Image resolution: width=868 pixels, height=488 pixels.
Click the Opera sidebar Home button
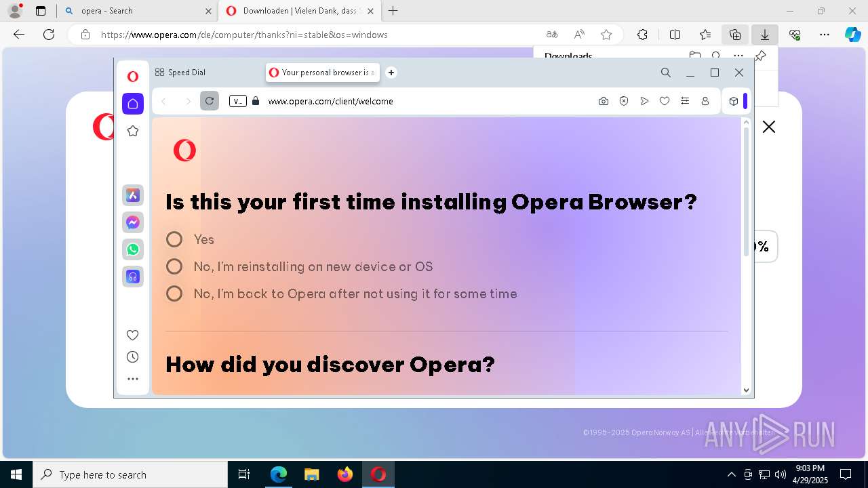click(133, 104)
